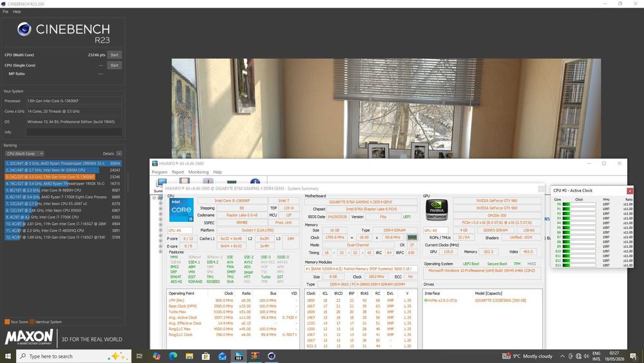Click the Intel Core i5 logo badge

[181, 210]
